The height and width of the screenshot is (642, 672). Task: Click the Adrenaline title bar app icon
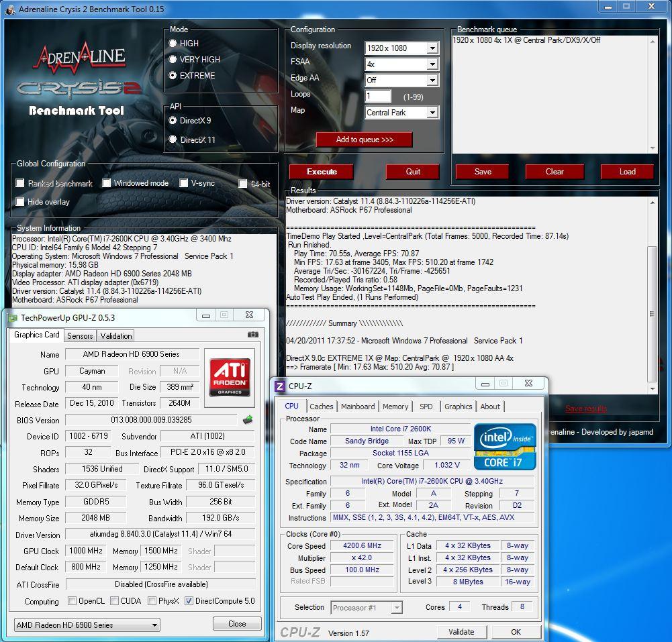click(9, 9)
